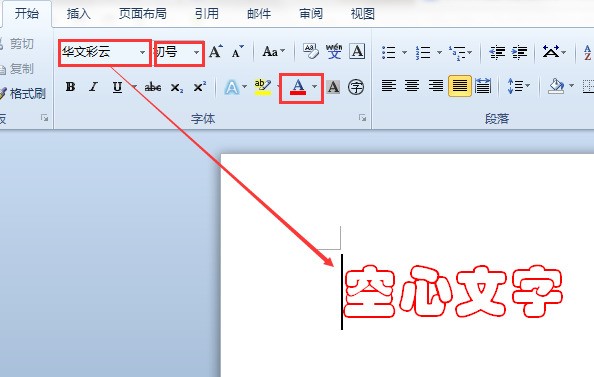
Task: Activate the 格式刷 format painter
Action: 23,94
